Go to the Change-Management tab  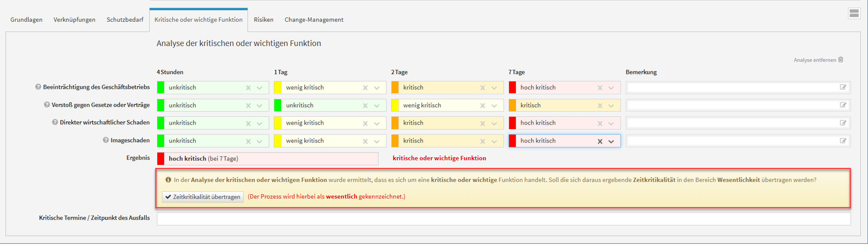coord(314,19)
